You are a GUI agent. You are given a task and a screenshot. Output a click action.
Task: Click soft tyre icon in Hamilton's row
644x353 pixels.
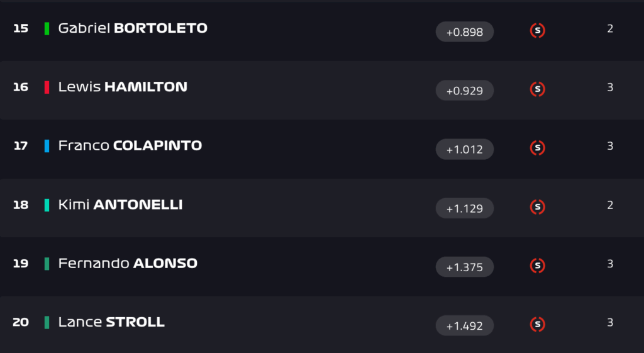pos(537,89)
